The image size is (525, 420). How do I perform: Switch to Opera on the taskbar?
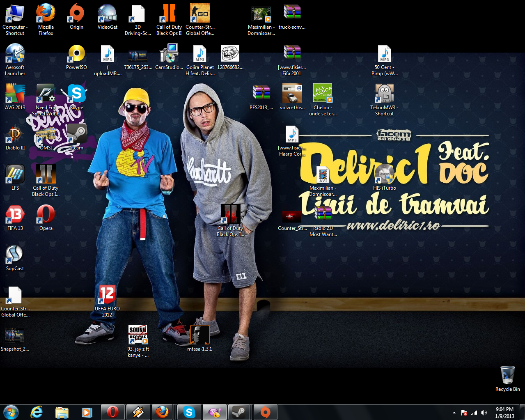[x=112, y=412]
